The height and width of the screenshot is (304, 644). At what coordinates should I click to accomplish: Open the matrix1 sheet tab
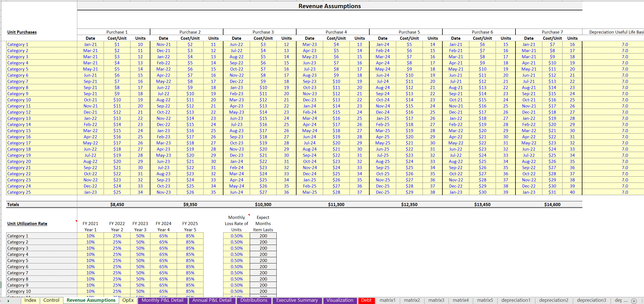click(388, 300)
